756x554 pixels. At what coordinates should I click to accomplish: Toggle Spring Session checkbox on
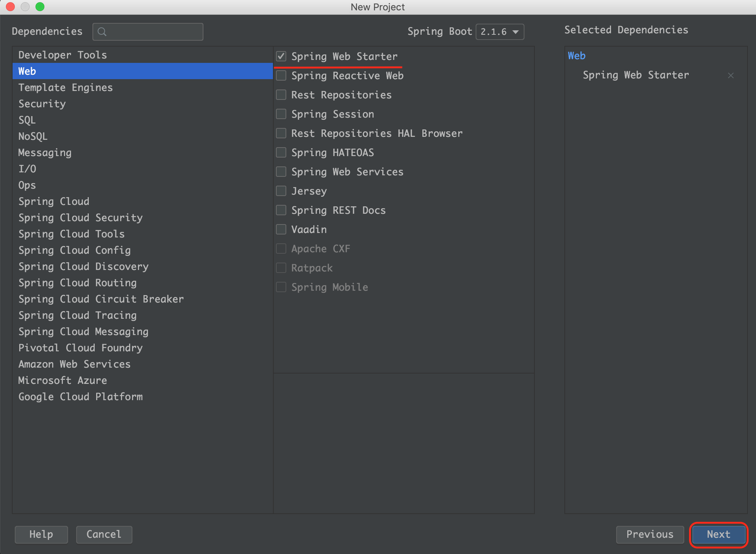click(x=282, y=114)
